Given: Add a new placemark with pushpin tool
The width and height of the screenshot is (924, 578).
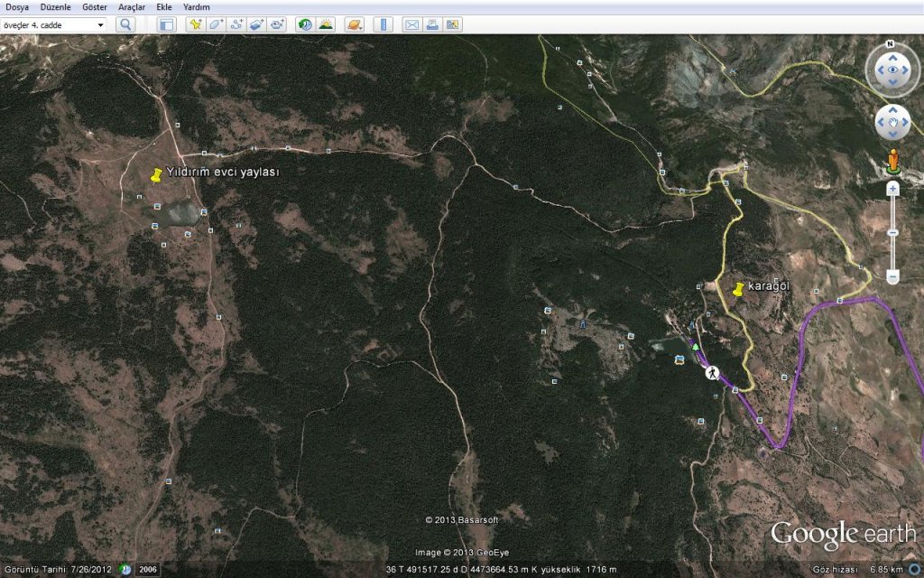Looking at the screenshot, I should coord(195,24).
